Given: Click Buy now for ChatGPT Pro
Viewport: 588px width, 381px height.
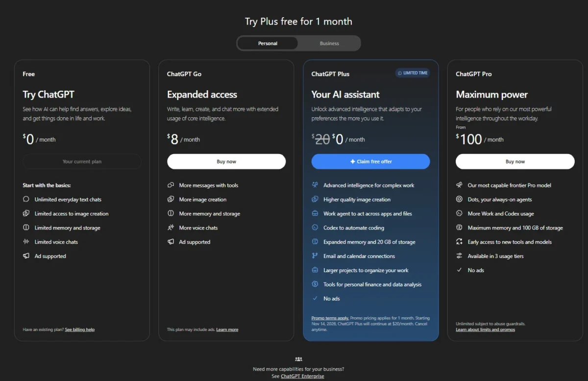Looking at the screenshot, I should pos(515,161).
